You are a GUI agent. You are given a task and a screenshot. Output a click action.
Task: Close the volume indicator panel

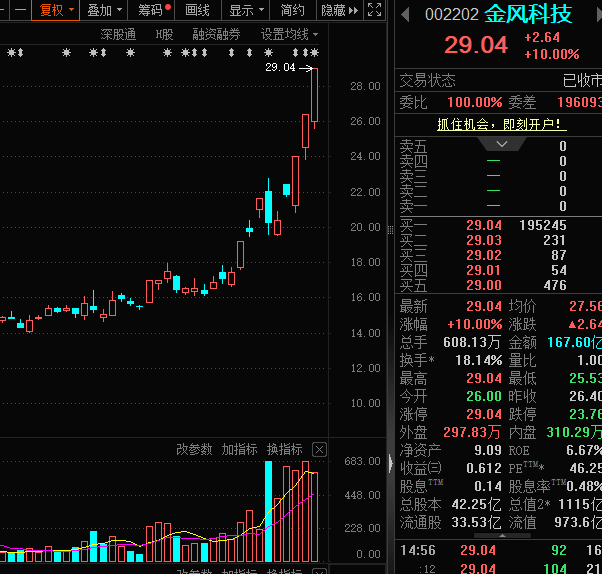click(320, 449)
